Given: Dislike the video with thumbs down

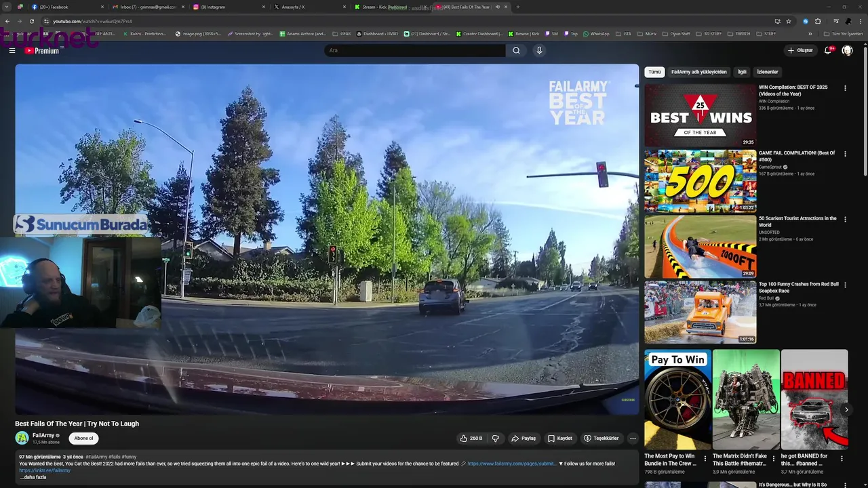Looking at the screenshot, I should [x=496, y=439].
